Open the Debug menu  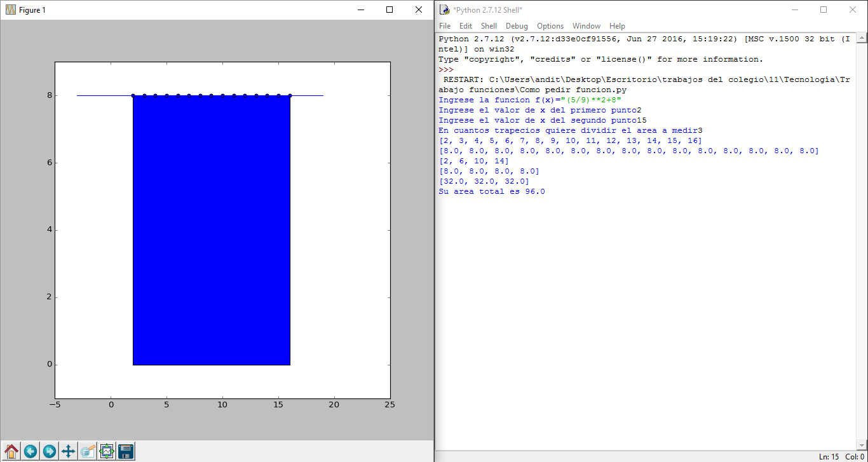pyautogui.click(x=517, y=26)
